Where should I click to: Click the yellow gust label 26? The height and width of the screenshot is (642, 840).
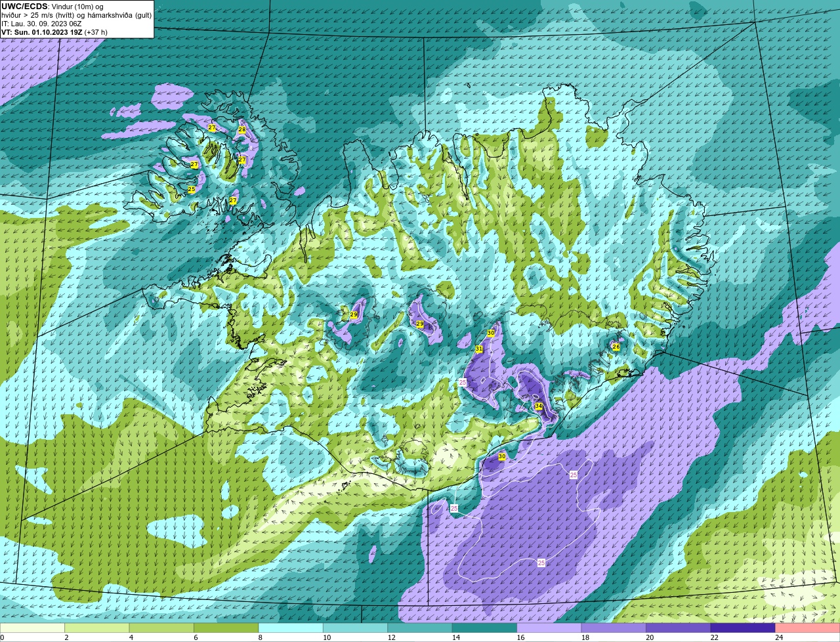point(616,347)
